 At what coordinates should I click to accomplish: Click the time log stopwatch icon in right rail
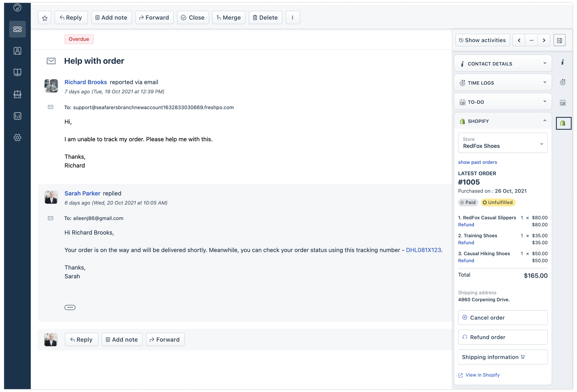[563, 82]
